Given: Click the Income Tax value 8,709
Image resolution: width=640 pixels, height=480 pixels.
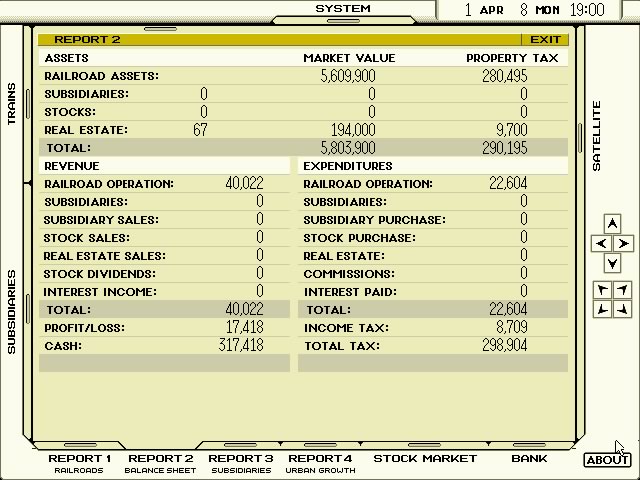Looking at the screenshot, I should coord(512,327).
